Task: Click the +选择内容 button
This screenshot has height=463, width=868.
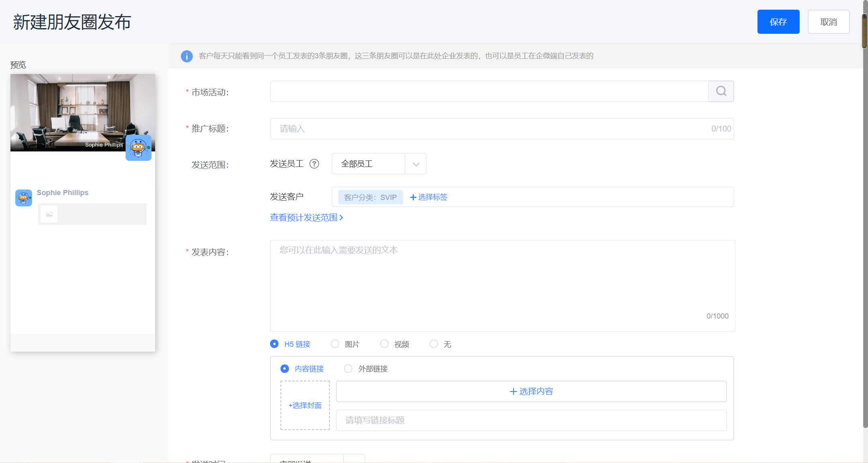Action: (531, 391)
